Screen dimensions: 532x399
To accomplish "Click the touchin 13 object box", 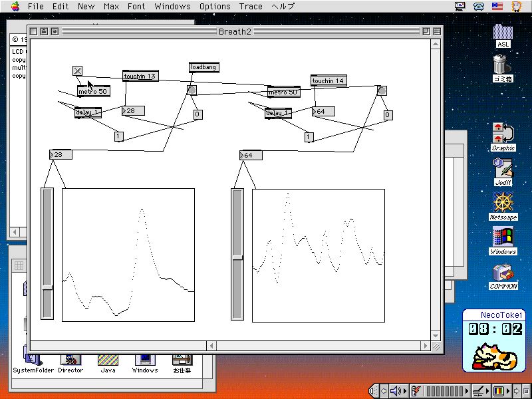I will click(x=140, y=76).
